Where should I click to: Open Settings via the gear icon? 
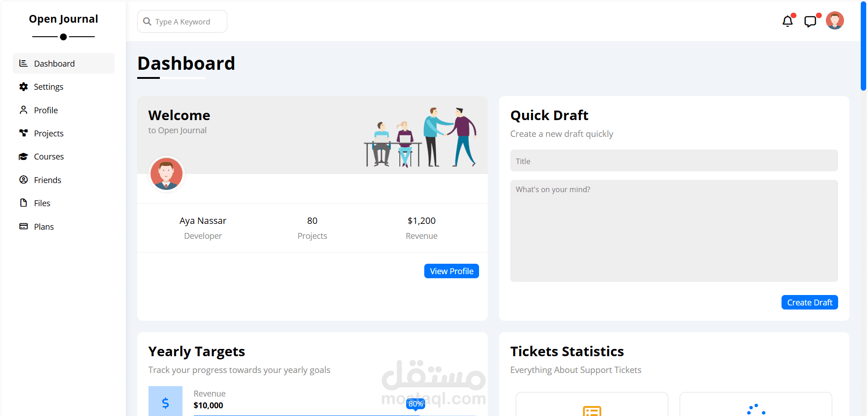(24, 87)
